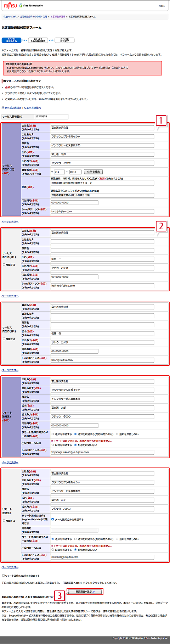Check リモート連絡先3の情報を登録する
This screenshot has width=170, height=644.
(x=4, y=576)
